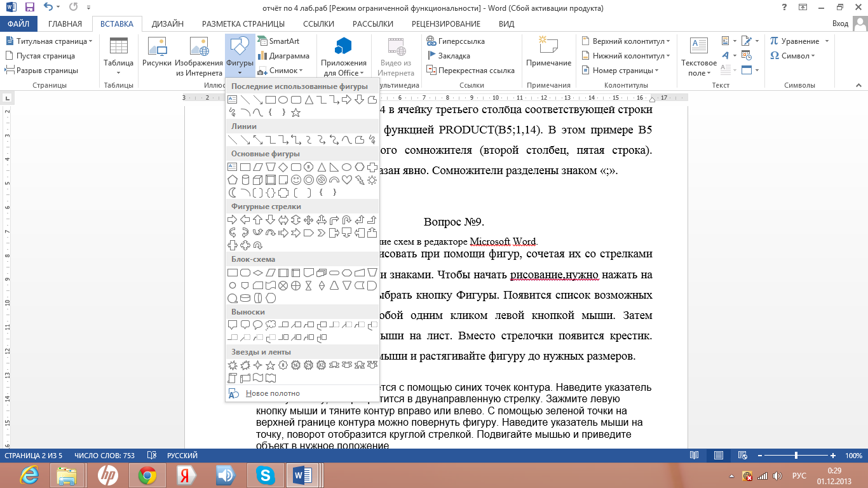Select the U-turn arrow shape
This screenshot has width=868, height=488.
point(346,220)
